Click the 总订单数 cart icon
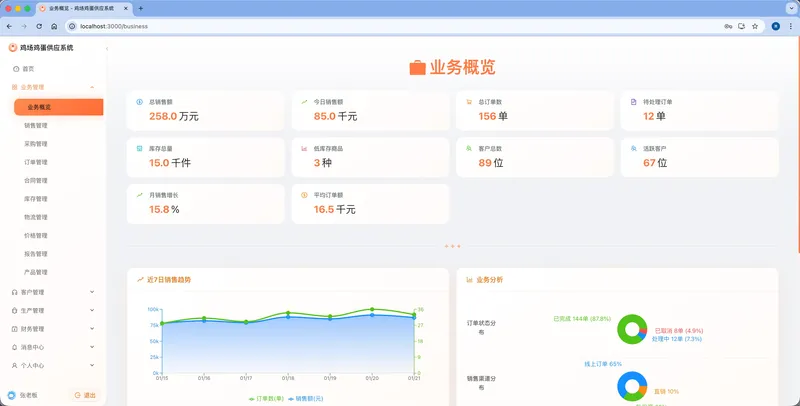This screenshot has height=406, width=800. (x=469, y=102)
